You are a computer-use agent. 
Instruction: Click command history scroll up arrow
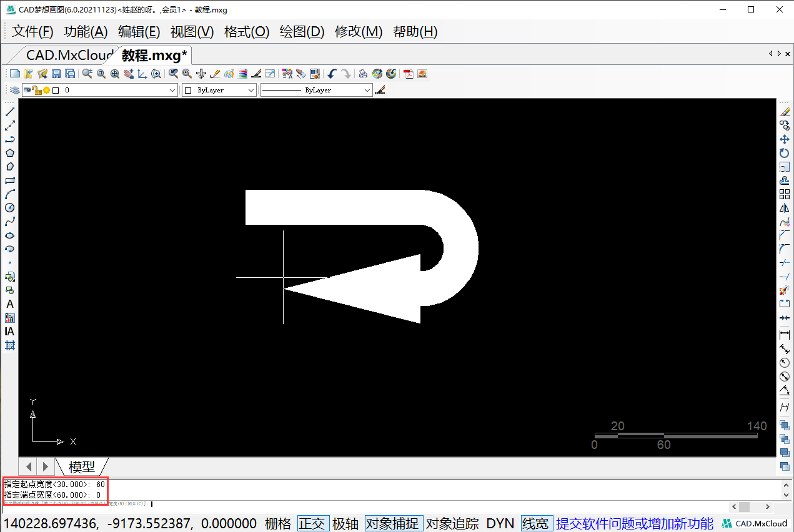click(786, 485)
